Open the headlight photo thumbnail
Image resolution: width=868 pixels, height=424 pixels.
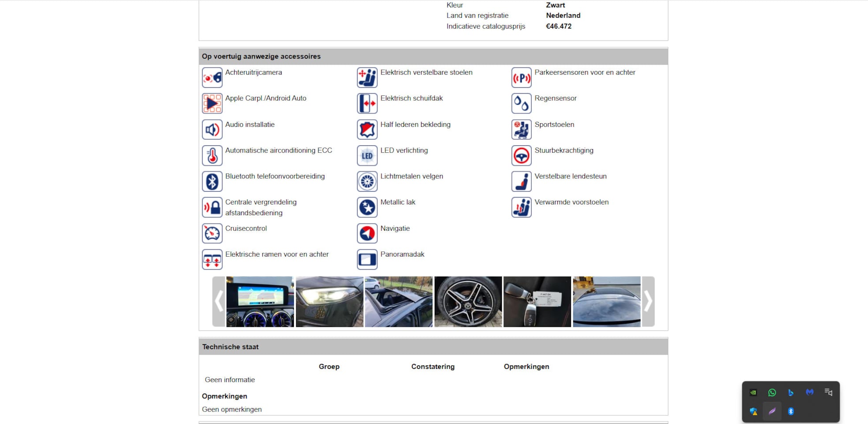coord(329,302)
